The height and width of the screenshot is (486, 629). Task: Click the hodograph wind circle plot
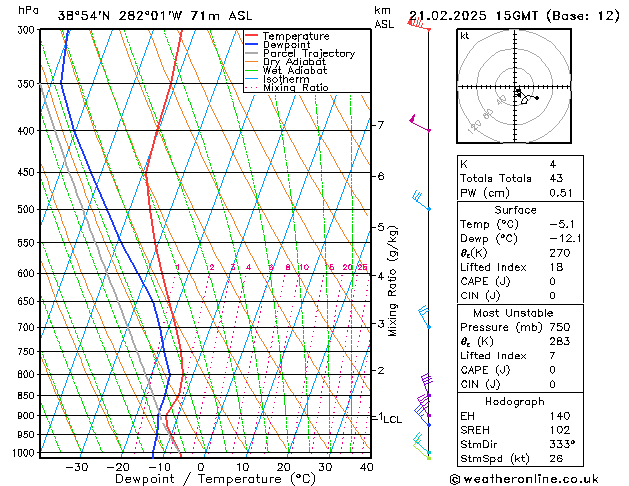(x=514, y=86)
